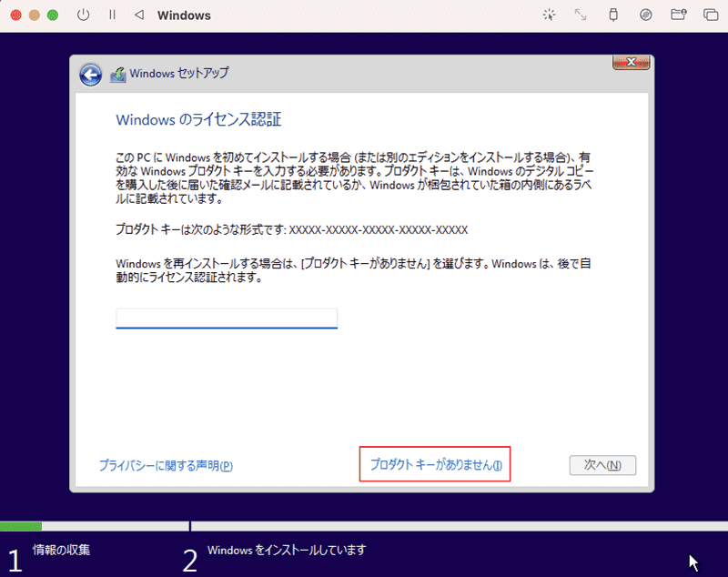This screenshot has width=728, height=577.
Task: Click the red macOS close button
Action: click(15, 15)
